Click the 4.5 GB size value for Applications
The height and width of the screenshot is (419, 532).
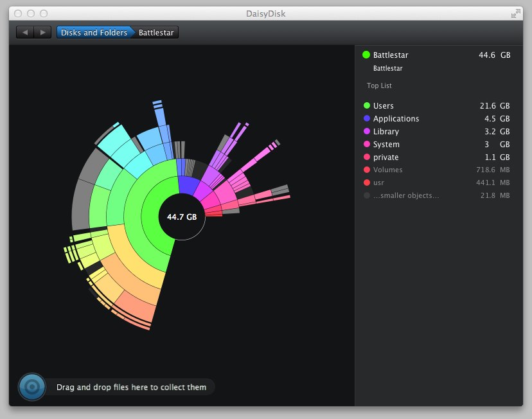pos(497,119)
